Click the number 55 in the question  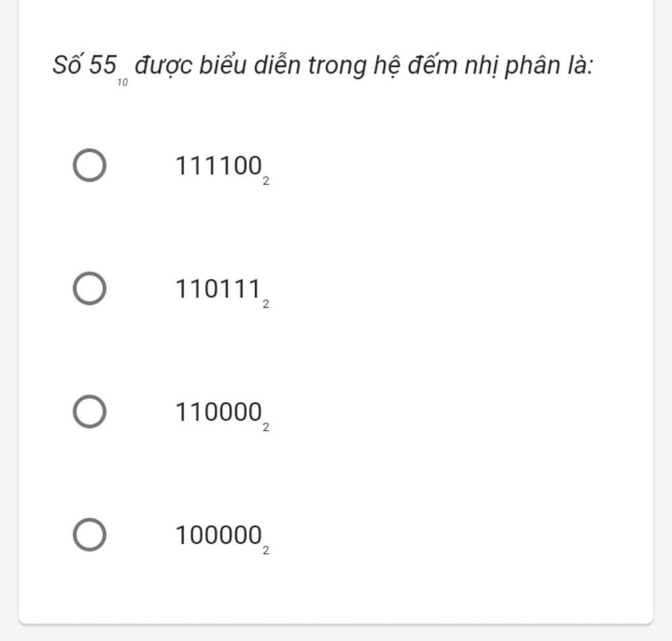103,65
